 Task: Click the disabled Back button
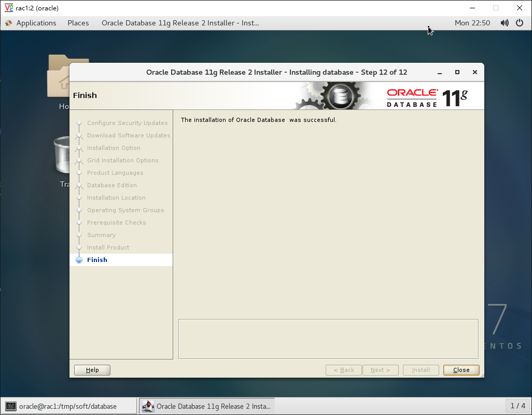pyautogui.click(x=343, y=370)
